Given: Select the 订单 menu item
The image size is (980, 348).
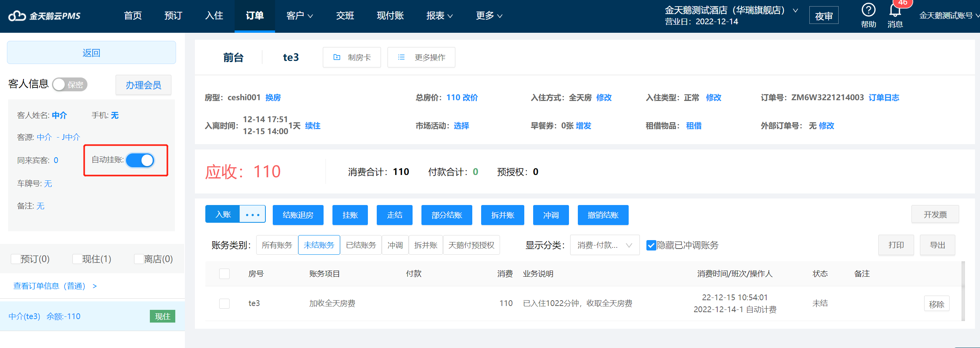Looking at the screenshot, I should tap(255, 16).
